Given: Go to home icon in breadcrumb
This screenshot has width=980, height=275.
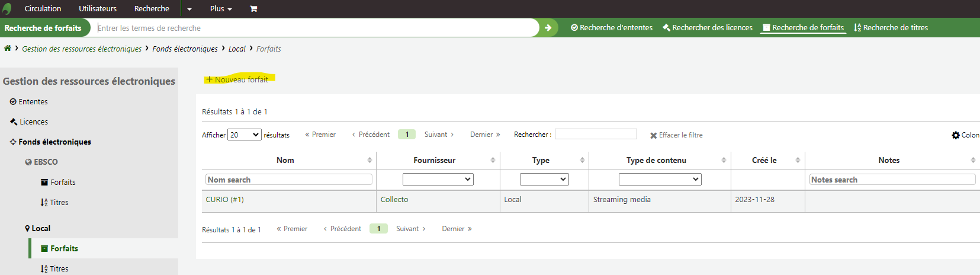Looking at the screenshot, I should (x=8, y=49).
